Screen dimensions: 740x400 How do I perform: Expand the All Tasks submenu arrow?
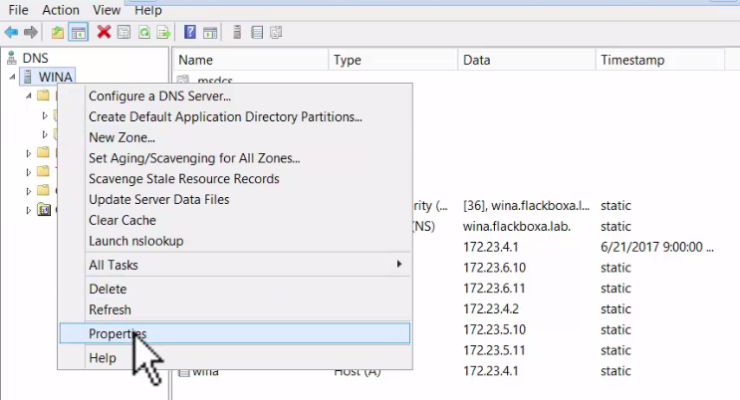pyautogui.click(x=399, y=265)
